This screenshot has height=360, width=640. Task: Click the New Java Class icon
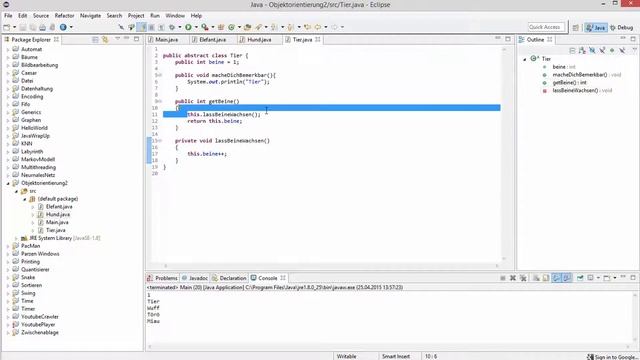pyautogui.click(x=231, y=27)
